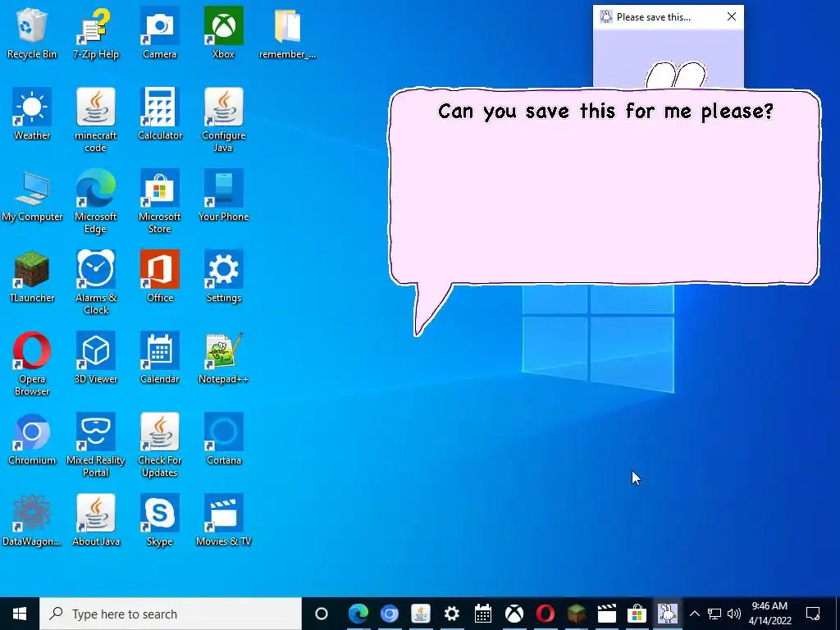Click the taskbar search box
This screenshot has width=840, height=630.
(x=171, y=614)
